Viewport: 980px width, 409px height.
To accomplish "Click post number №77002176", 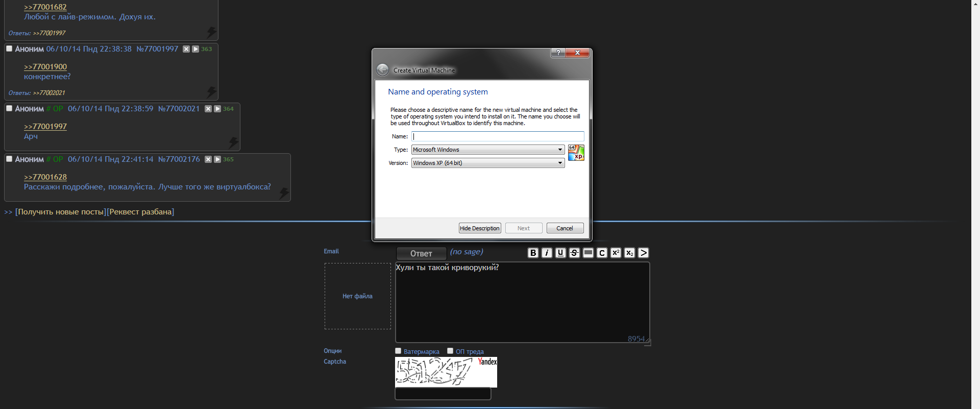I will coord(179,159).
